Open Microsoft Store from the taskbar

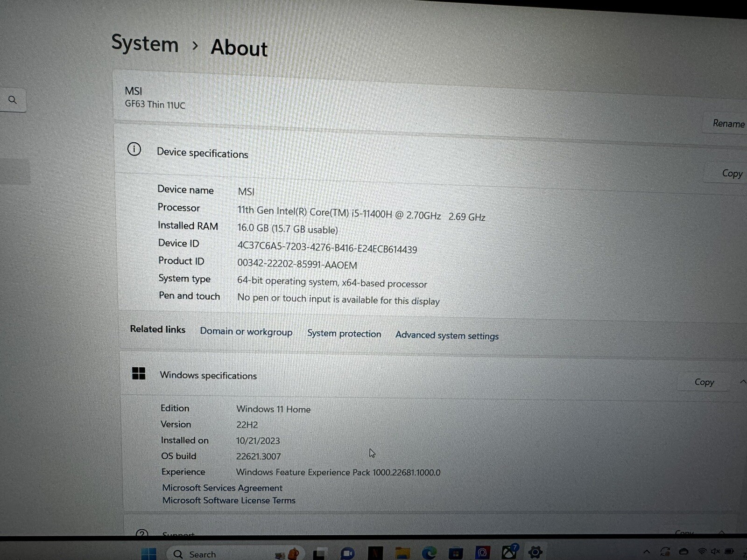[x=455, y=553]
